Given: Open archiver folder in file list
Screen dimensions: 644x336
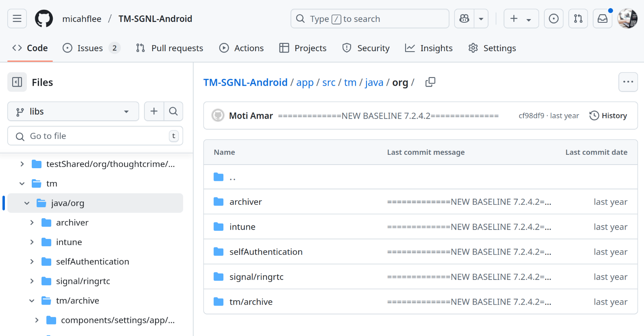Looking at the screenshot, I should (246, 202).
